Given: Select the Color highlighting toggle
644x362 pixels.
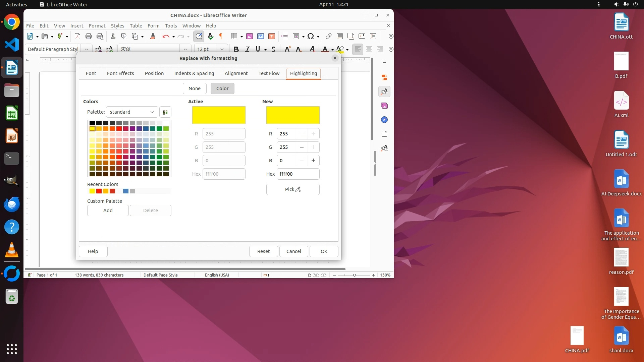Looking at the screenshot, I should [x=222, y=88].
